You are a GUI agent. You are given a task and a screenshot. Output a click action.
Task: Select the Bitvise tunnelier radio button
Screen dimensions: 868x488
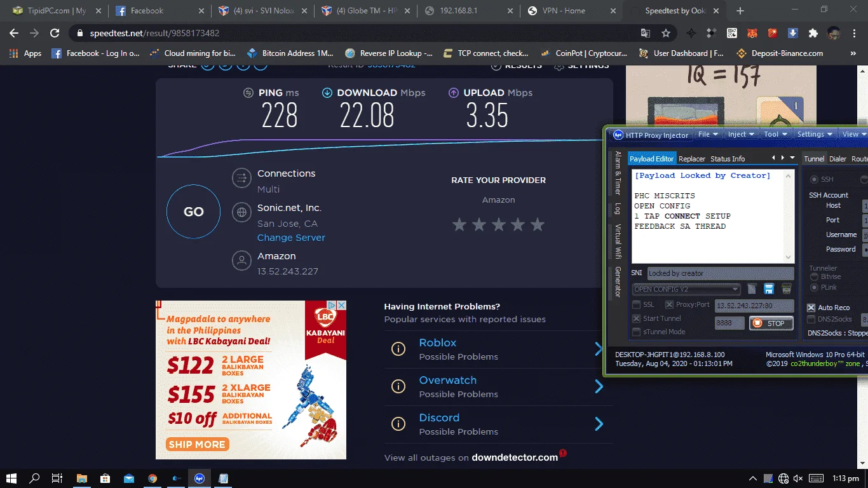815,277
